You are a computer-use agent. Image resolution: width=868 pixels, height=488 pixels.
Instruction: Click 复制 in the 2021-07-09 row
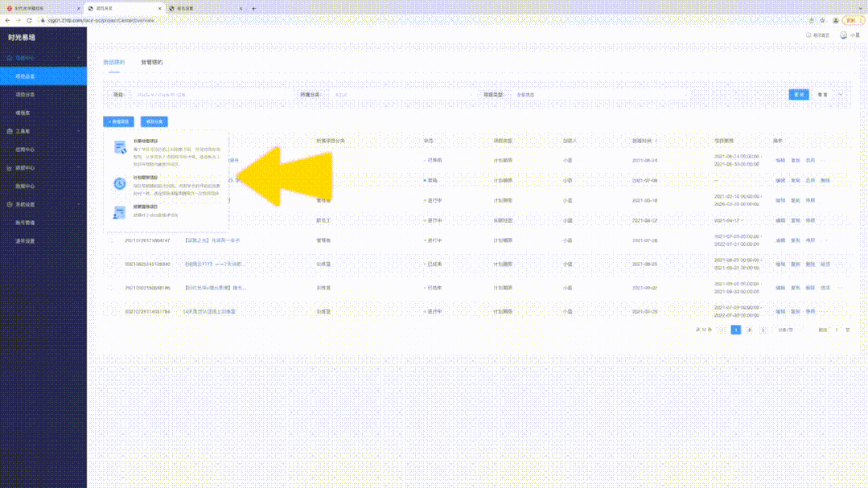click(x=796, y=180)
